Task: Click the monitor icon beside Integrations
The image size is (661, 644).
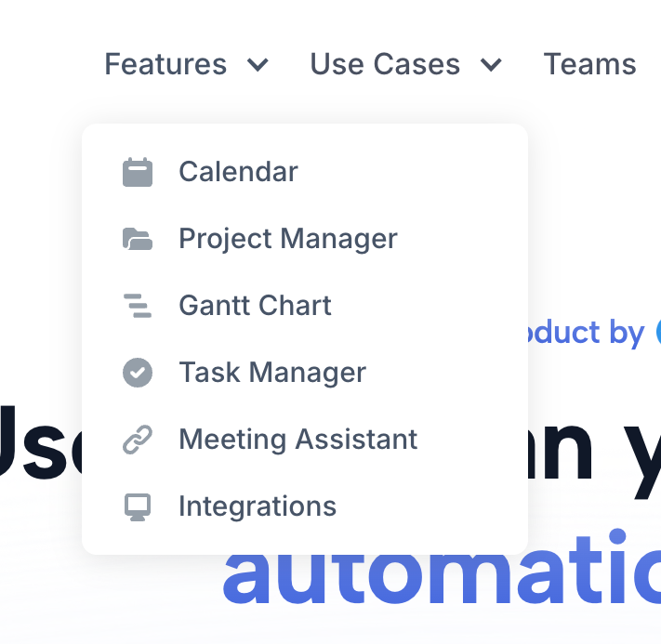Action: [x=138, y=506]
